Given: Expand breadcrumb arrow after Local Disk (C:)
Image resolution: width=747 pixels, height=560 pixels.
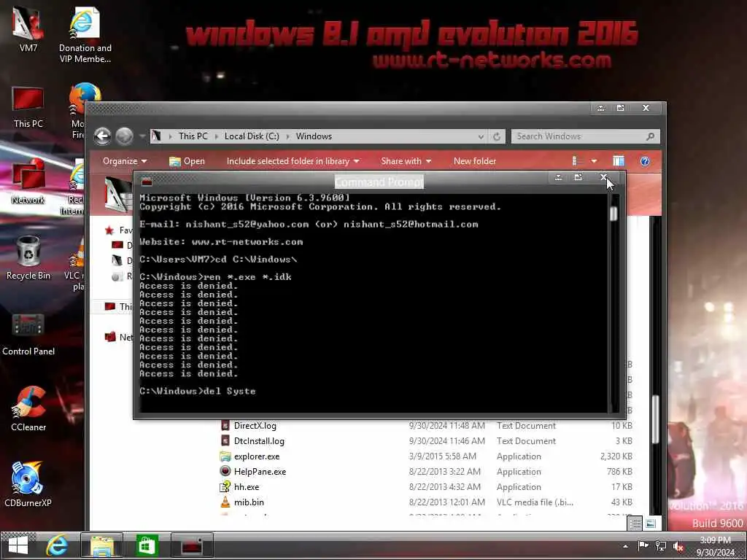Looking at the screenshot, I should pyautogui.click(x=287, y=136).
